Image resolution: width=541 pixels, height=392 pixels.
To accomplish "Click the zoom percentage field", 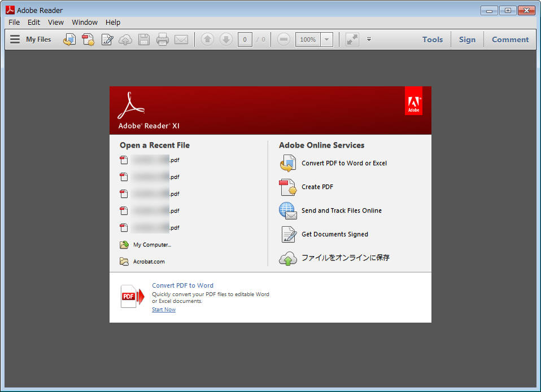I will click(308, 39).
